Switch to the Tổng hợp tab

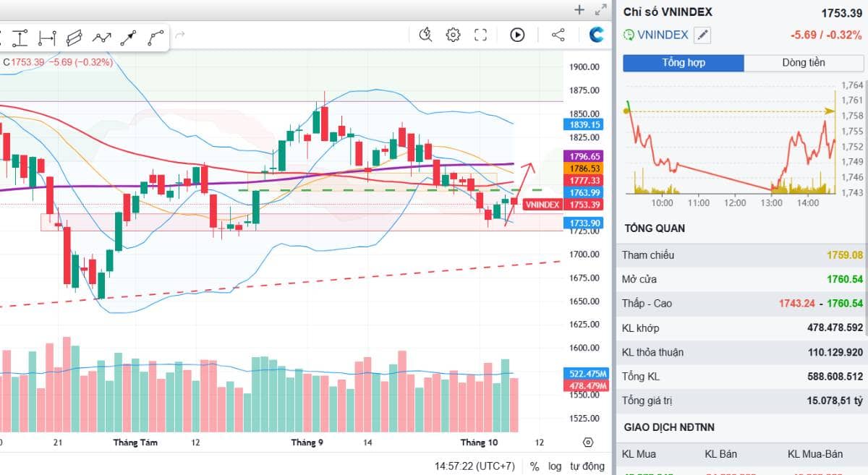pos(684,63)
